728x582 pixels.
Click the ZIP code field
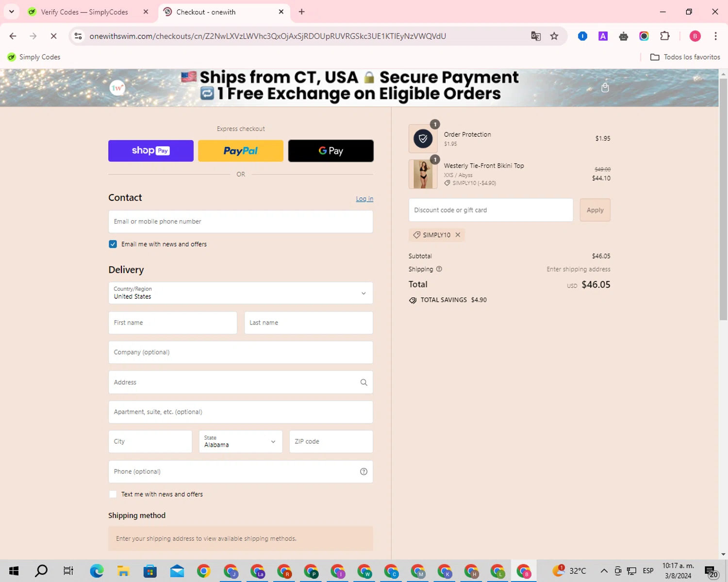point(331,441)
